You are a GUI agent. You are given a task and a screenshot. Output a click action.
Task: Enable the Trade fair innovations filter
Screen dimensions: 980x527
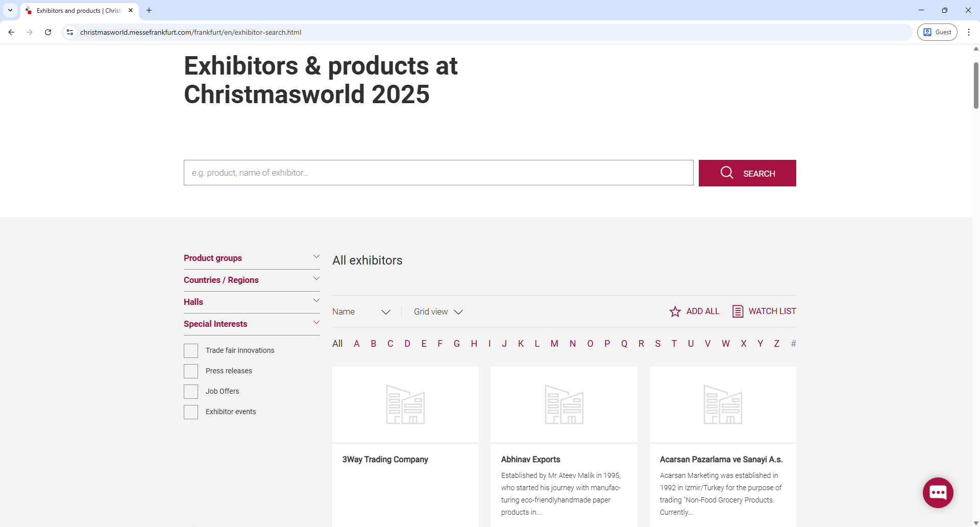190,350
